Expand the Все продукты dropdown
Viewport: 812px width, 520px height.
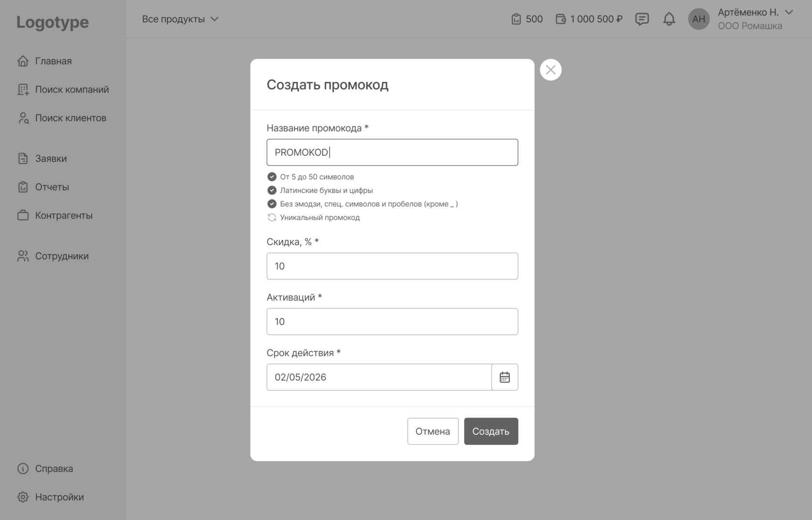pos(180,19)
